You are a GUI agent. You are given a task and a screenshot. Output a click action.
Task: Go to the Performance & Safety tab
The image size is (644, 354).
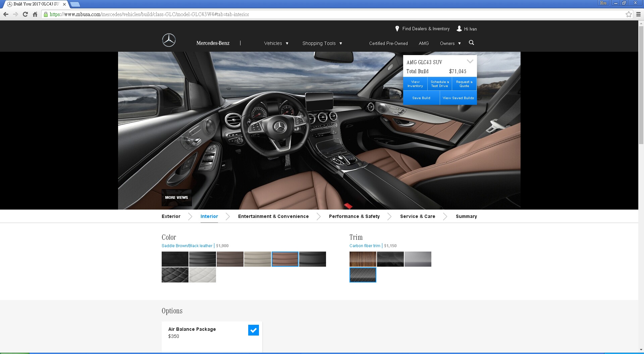[x=354, y=216]
